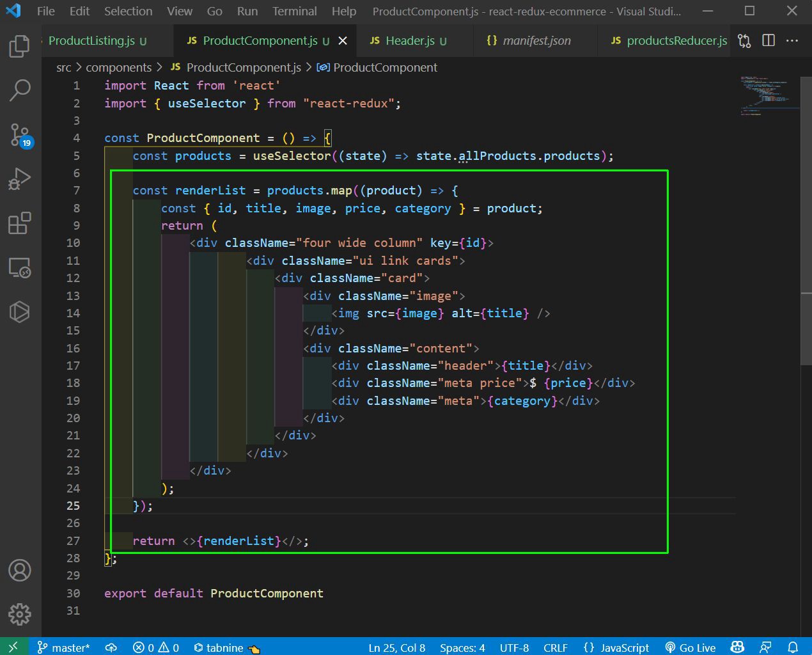Switch to the manifest.json tab
Screen dimensions: 812x655
point(536,41)
